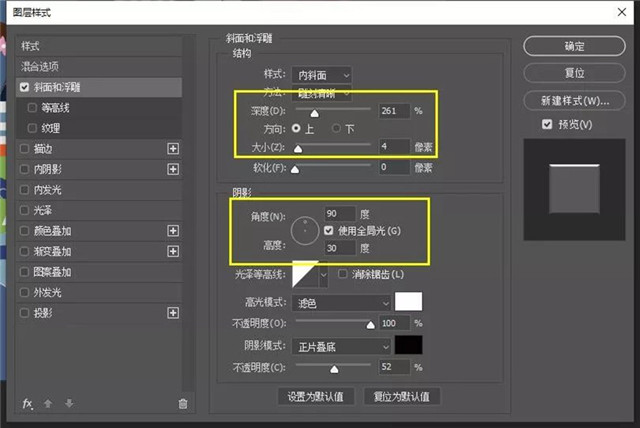Click the trash icon to delete effect

182,403
